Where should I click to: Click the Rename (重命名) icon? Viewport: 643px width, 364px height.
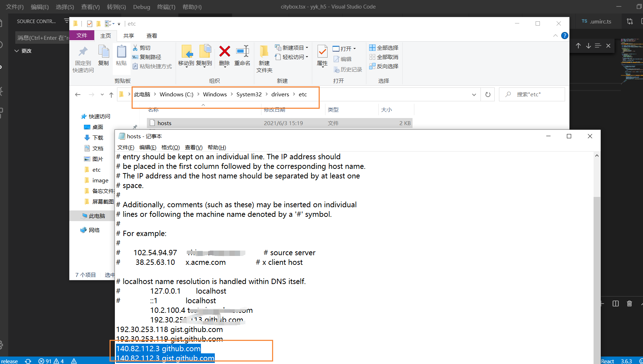coord(243,52)
